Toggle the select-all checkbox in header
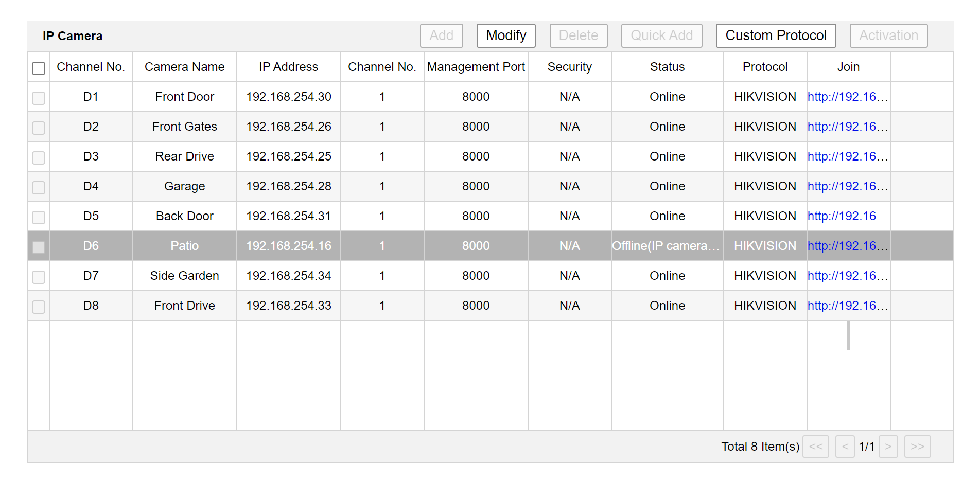Viewport: 980px width, 499px height. [x=39, y=68]
